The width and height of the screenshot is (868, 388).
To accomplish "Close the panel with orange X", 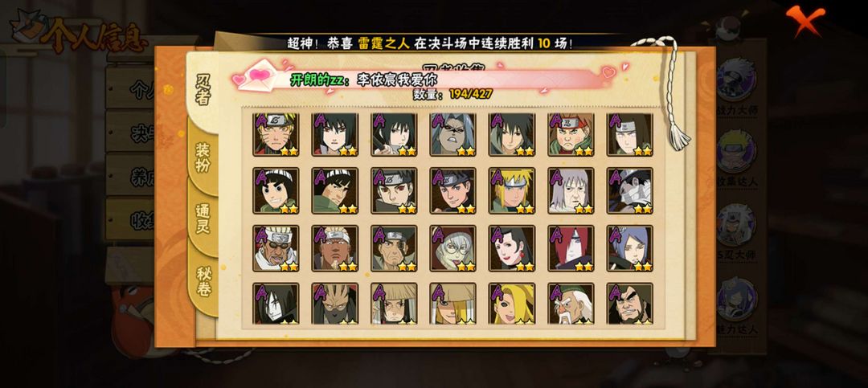I will pos(805,20).
